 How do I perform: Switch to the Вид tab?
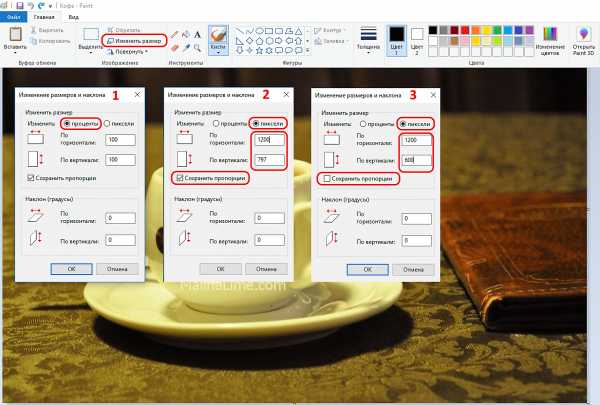pyautogui.click(x=73, y=17)
